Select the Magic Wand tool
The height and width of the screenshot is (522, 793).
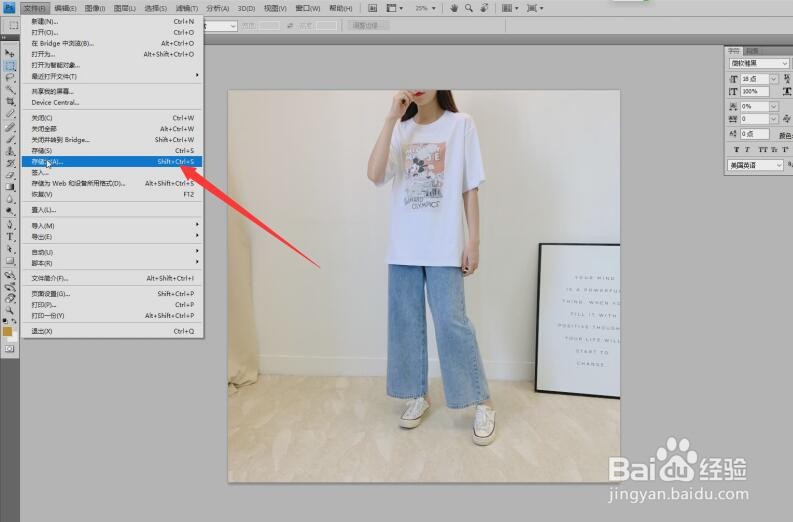[10, 90]
